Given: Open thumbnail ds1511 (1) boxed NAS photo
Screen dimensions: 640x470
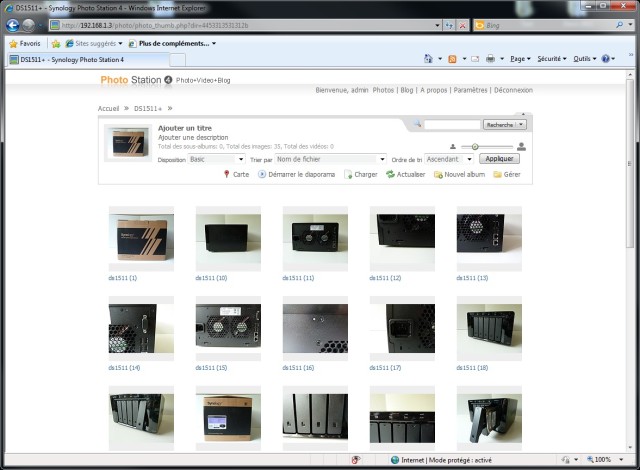Looking at the screenshot, I should 141,238.
